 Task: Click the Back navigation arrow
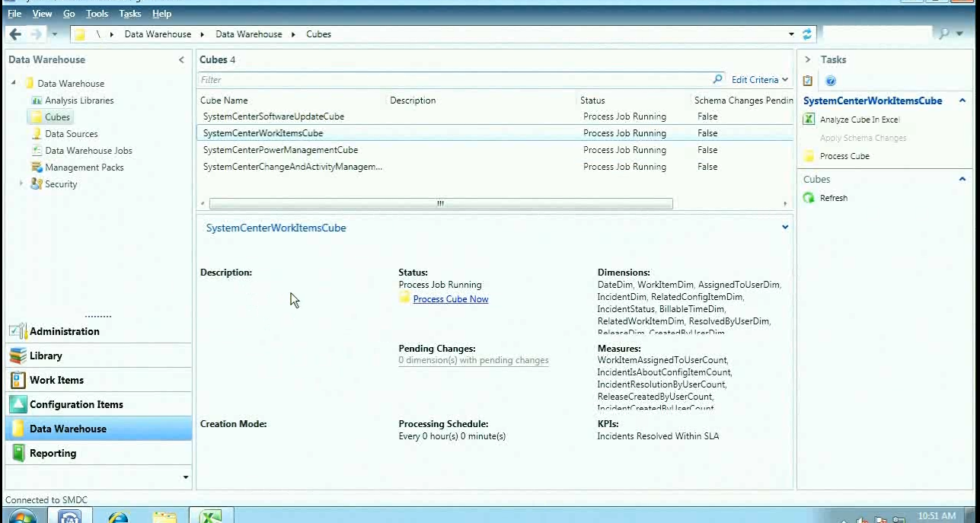pos(15,34)
